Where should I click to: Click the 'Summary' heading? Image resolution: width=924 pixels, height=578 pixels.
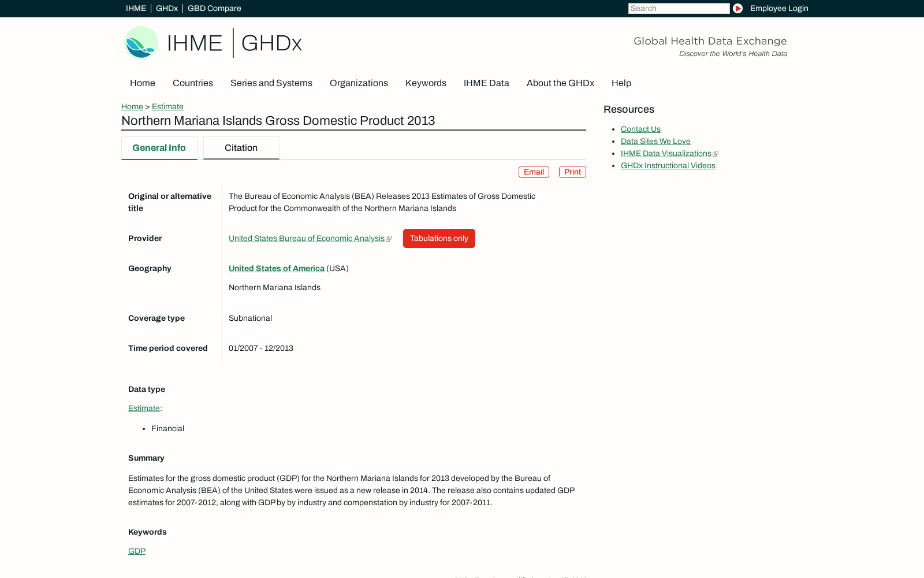point(146,458)
